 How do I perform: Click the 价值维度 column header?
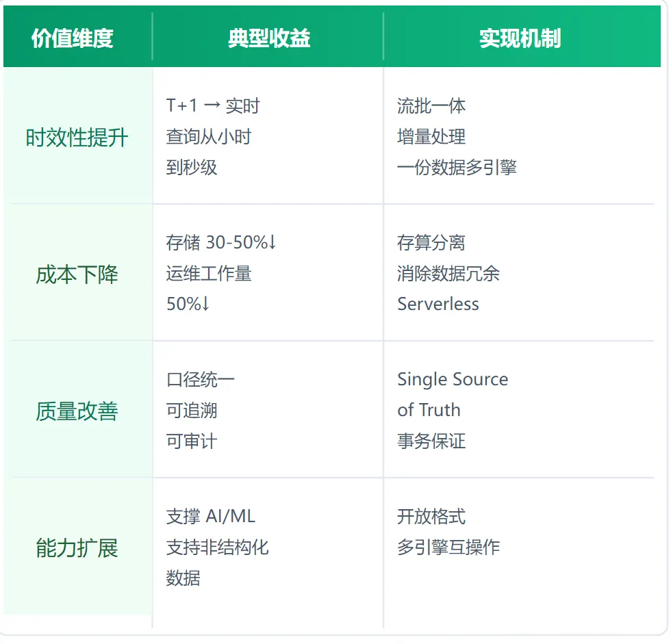point(72,38)
